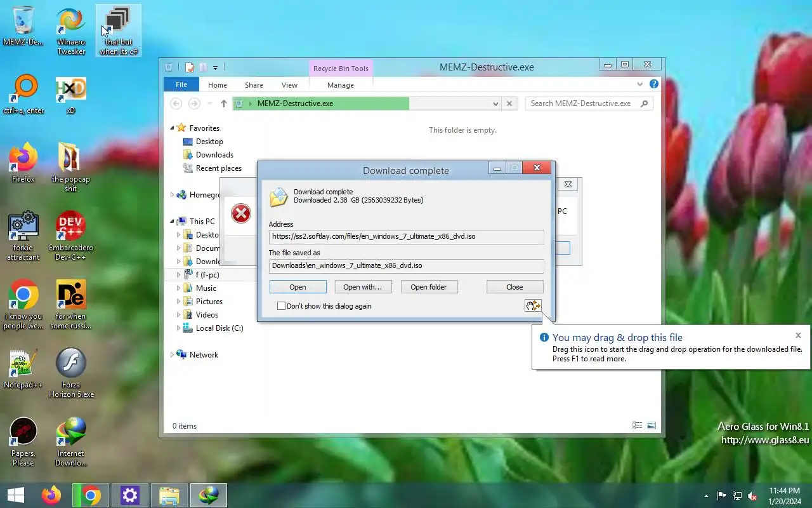Screen dimensions: 812x508
Task: Open the Firefox desktop shortcut
Action: (23, 163)
